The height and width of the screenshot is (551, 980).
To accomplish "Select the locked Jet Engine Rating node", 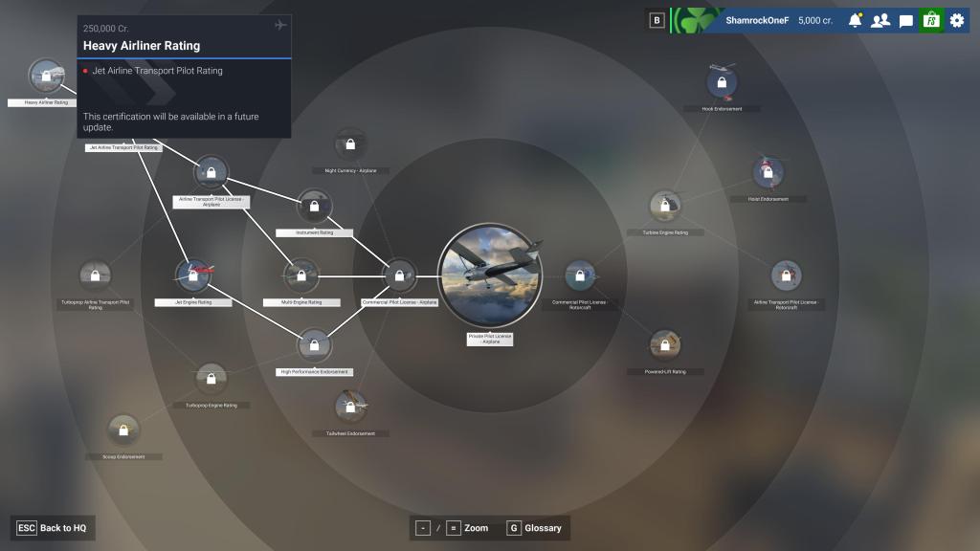I will coord(193,275).
